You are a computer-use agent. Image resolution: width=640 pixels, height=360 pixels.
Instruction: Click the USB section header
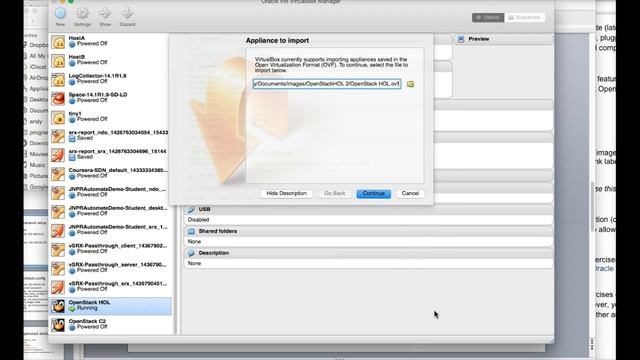tap(368, 209)
